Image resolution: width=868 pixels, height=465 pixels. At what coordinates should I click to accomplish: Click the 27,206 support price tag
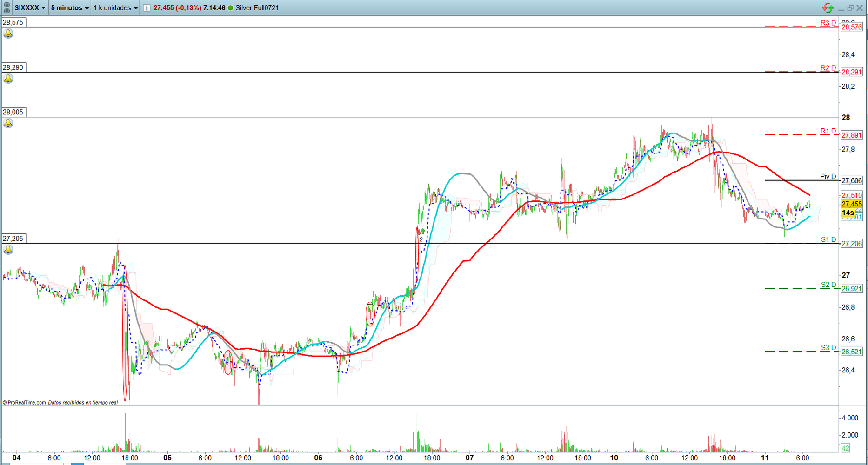(852, 244)
